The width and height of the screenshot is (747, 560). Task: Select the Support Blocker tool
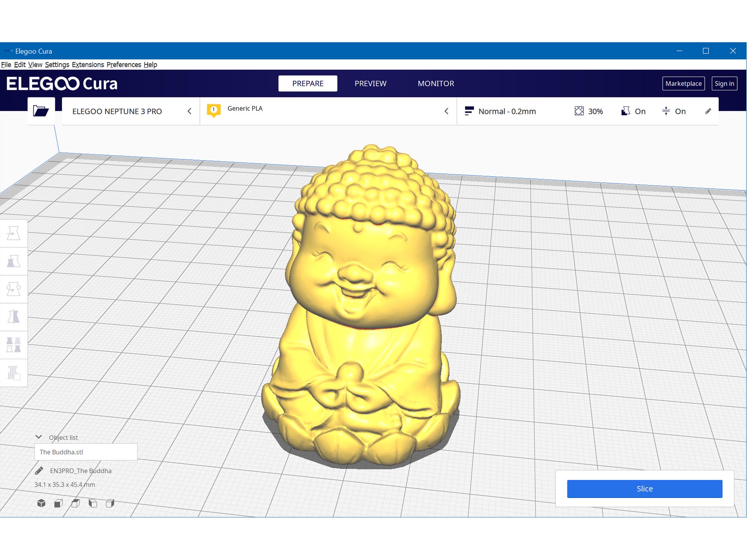tap(13, 373)
